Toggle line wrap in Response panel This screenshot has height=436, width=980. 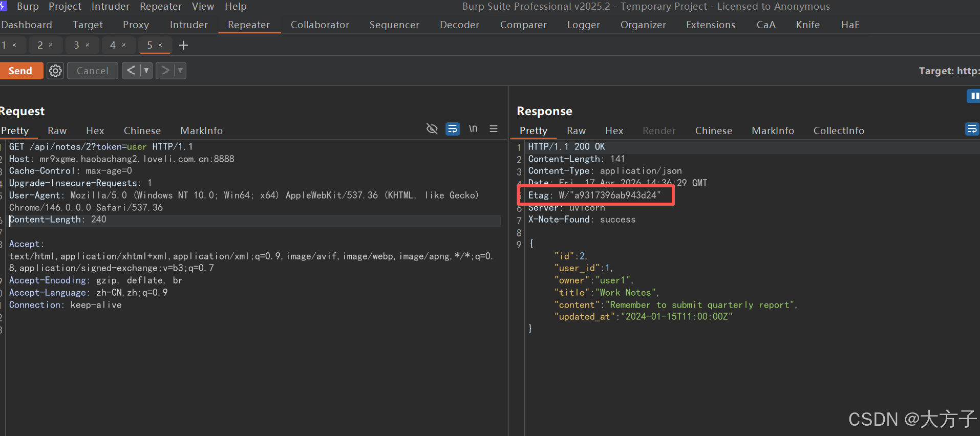972,129
